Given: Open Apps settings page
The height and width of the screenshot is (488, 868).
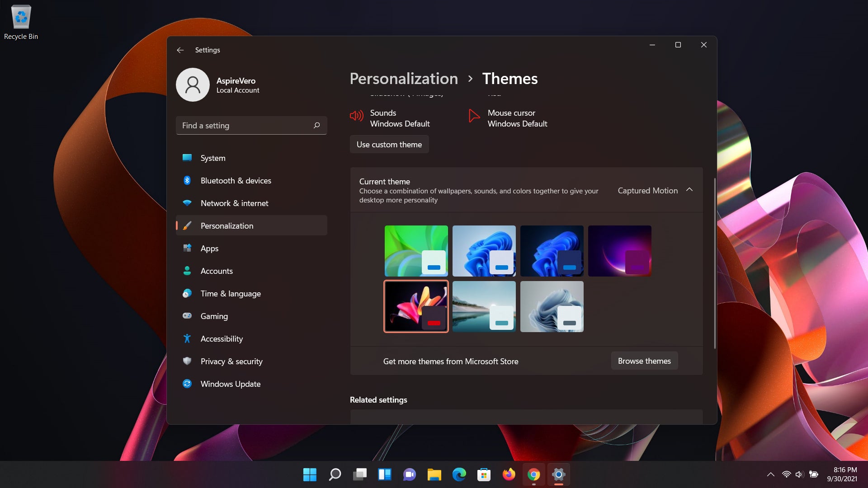Looking at the screenshot, I should (251, 248).
